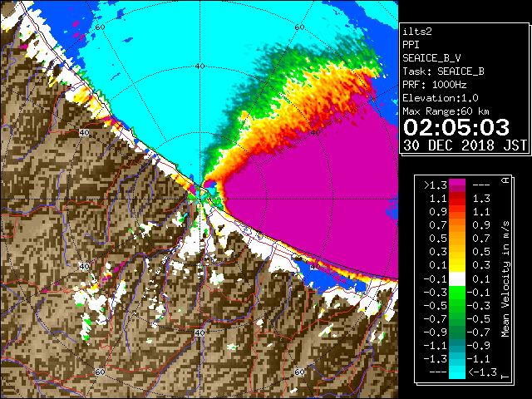
Task: Select the "SEAICE_B_V" product name text
Action: (431, 58)
